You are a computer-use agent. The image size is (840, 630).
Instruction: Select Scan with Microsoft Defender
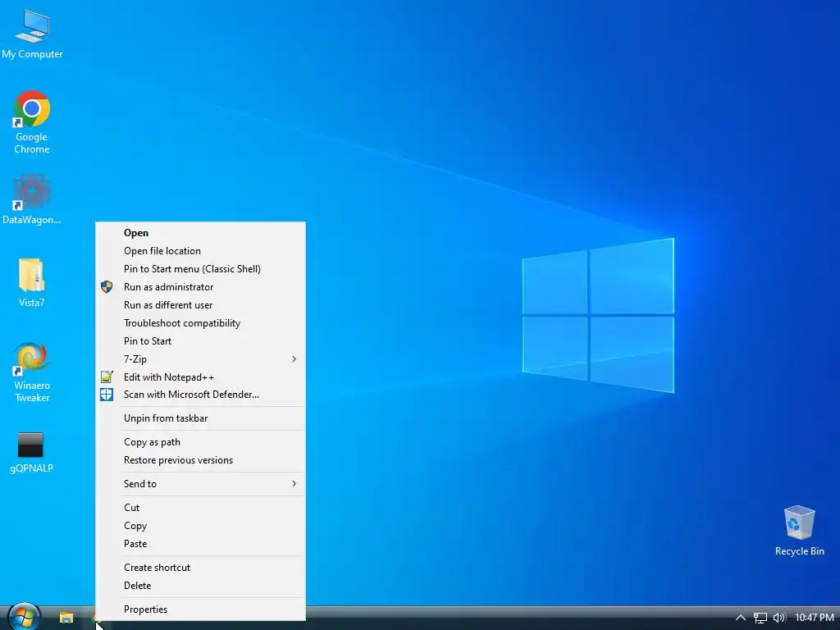click(200, 395)
